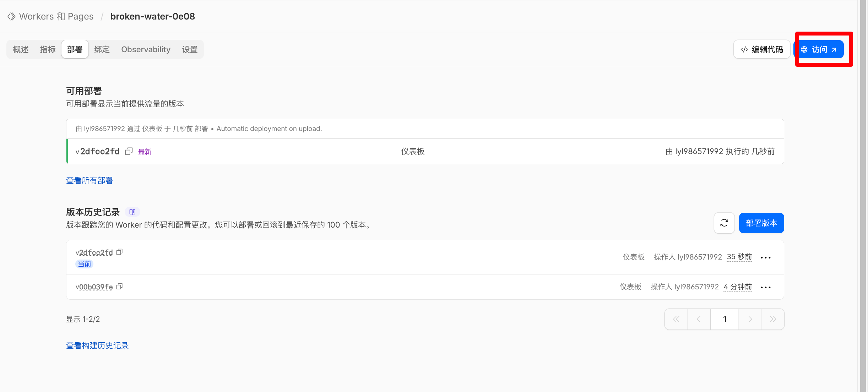Open version history documentation book icon

[x=132, y=212]
